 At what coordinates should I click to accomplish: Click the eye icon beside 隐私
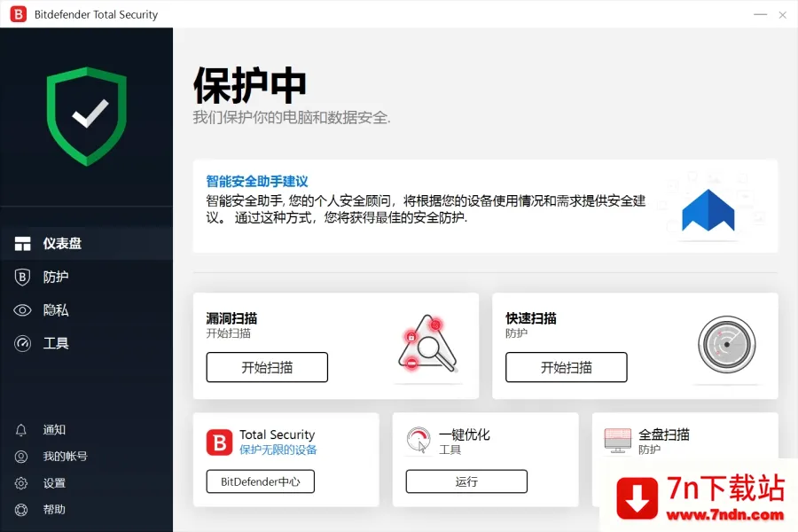(22, 310)
